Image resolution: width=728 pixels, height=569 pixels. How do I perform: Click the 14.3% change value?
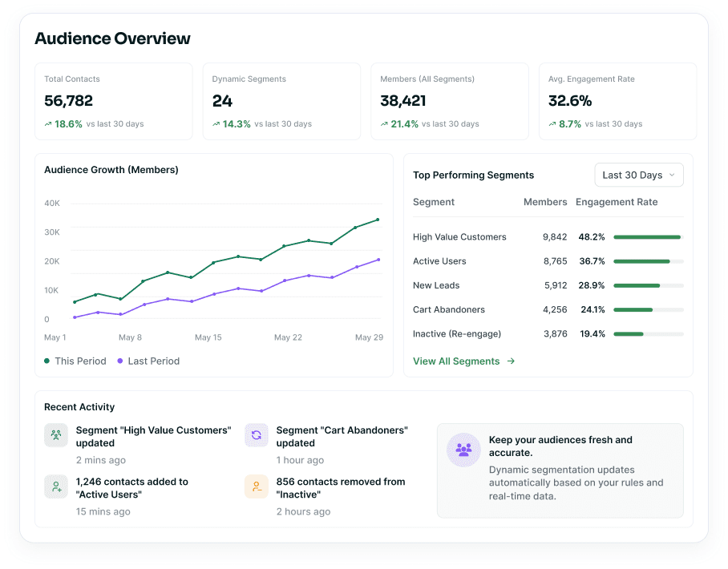pos(237,124)
